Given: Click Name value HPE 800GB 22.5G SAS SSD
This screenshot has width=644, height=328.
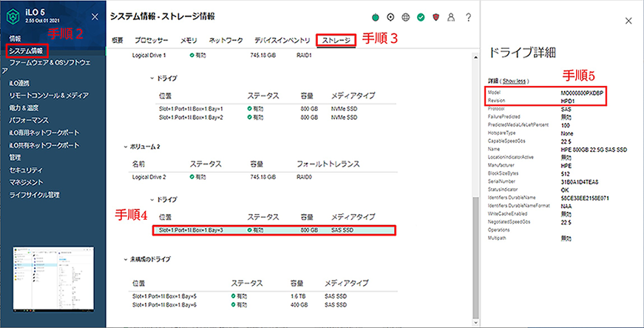Looking at the screenshot, I should (594, 150).
